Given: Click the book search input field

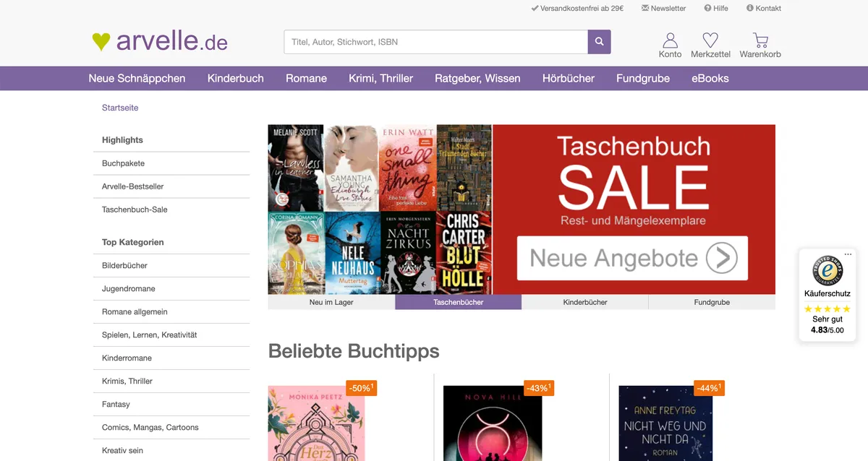Looking at the screenshot, I should click(x=434, y=41).
